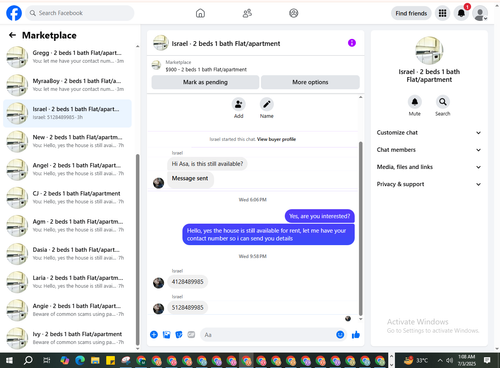The image size is (500, 368).
Task: Send a thumbs-up like
Action: 356,335
